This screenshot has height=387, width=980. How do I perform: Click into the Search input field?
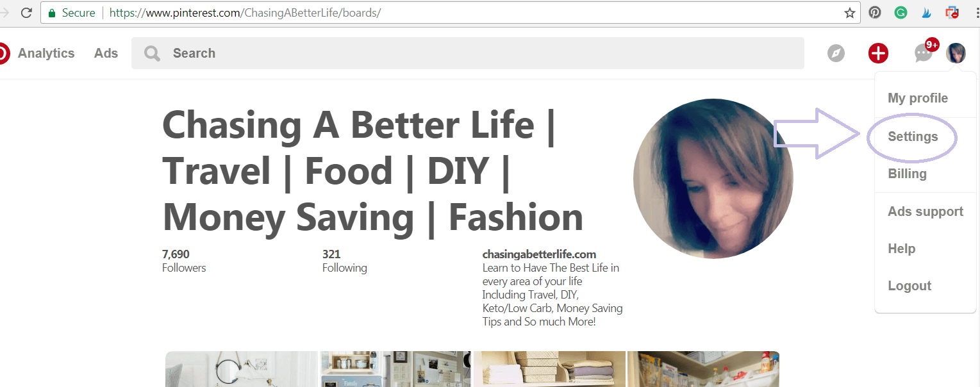[468, 53]
